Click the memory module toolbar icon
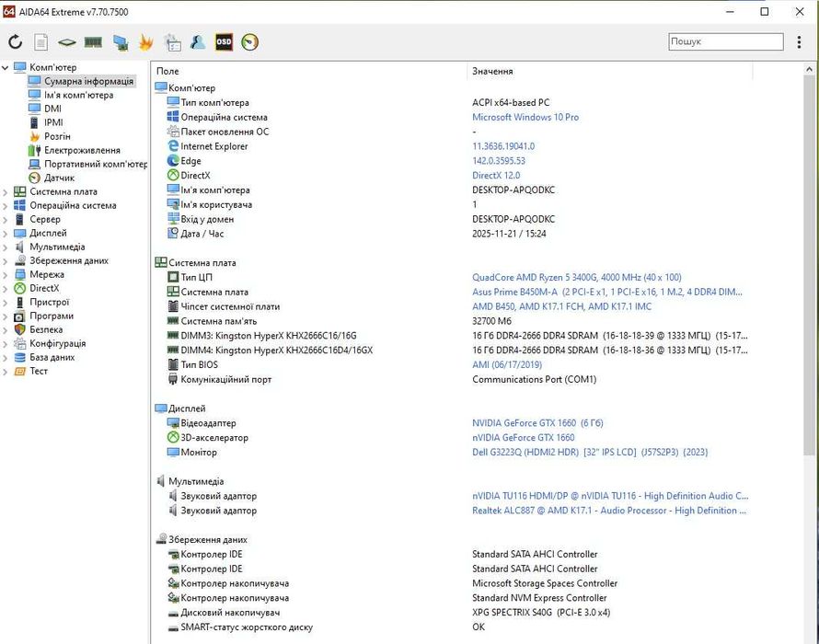 [x=93, y=41]
